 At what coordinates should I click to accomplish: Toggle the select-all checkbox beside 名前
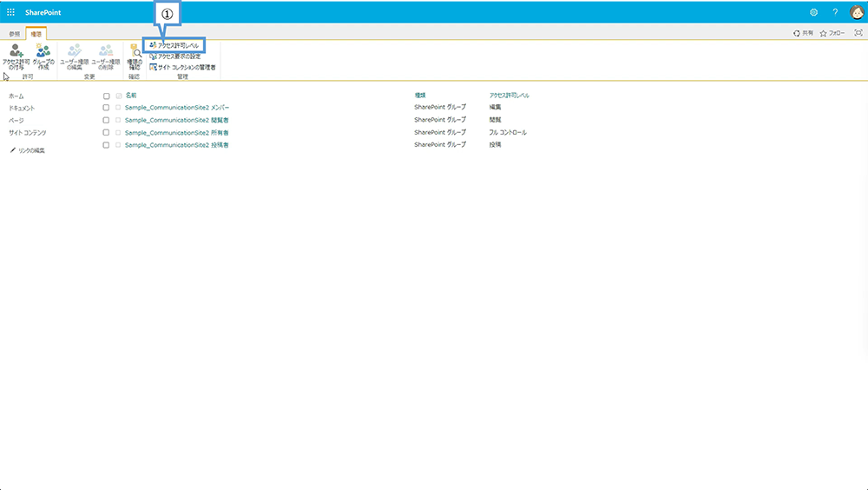(106, 96)
